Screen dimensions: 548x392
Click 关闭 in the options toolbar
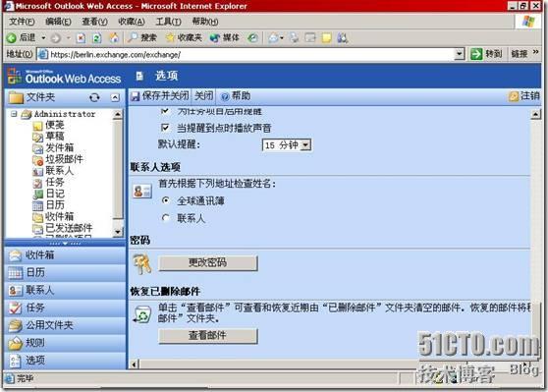pyautogui.click(x=203, y=95)
